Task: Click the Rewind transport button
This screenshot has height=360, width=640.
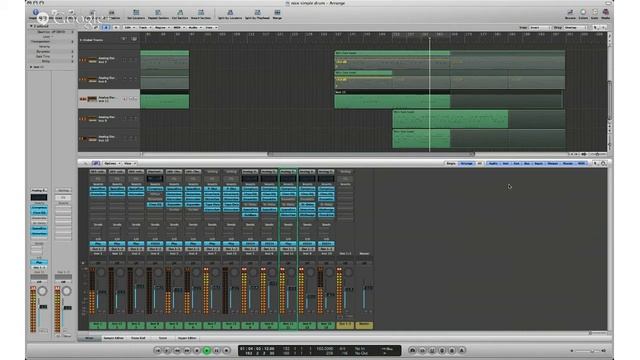Action: click(x=177, y=350)
